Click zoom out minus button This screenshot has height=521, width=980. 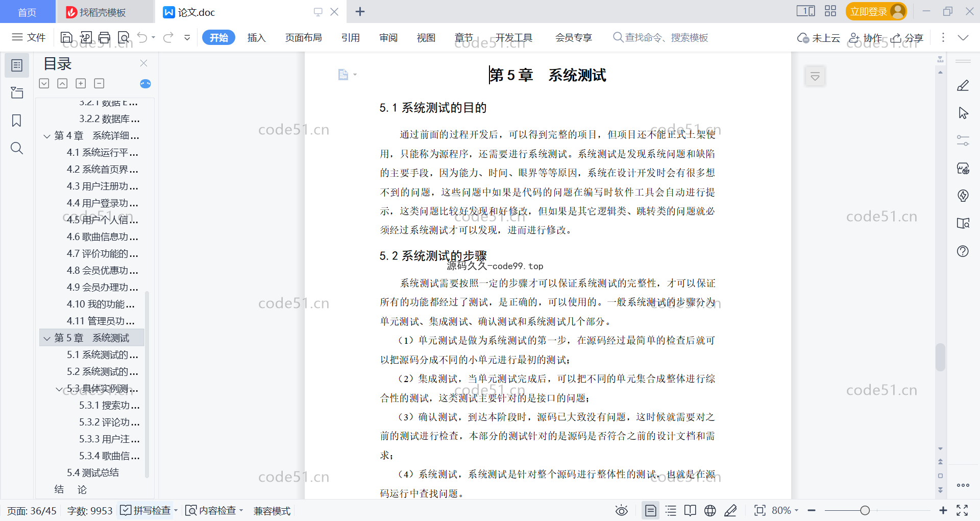pos(812,510)
